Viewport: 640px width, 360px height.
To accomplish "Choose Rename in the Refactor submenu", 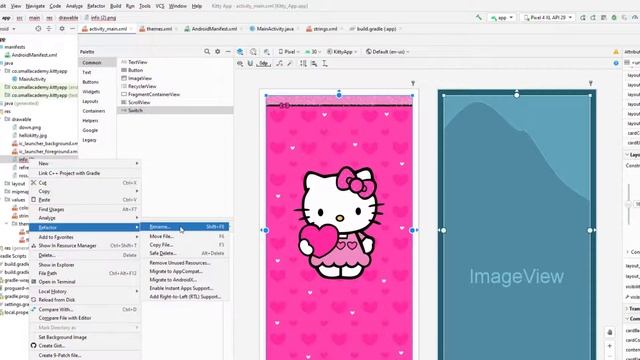I will click(184, 227).
